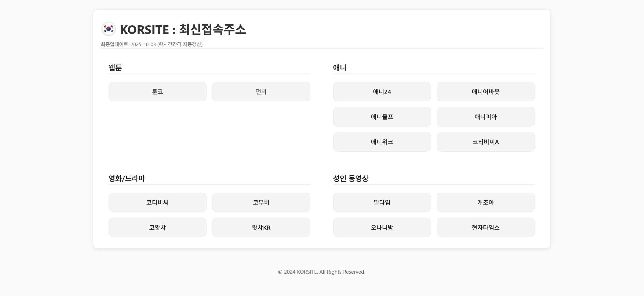Click the 코티비씨 movie/drama button
The height and width of the screenshot is (296, 644).
pyautogui.click(x=157, y=202)
